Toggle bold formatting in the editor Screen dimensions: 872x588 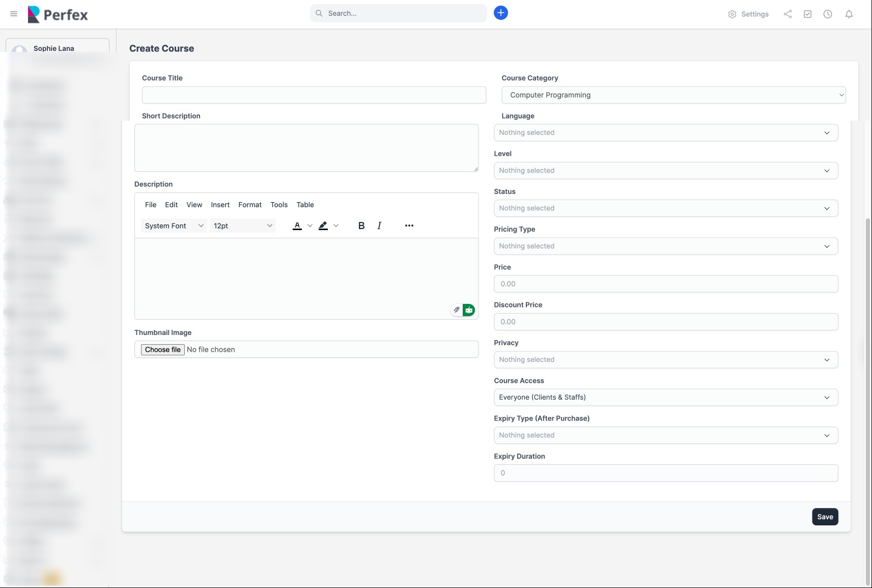point(361,226)
